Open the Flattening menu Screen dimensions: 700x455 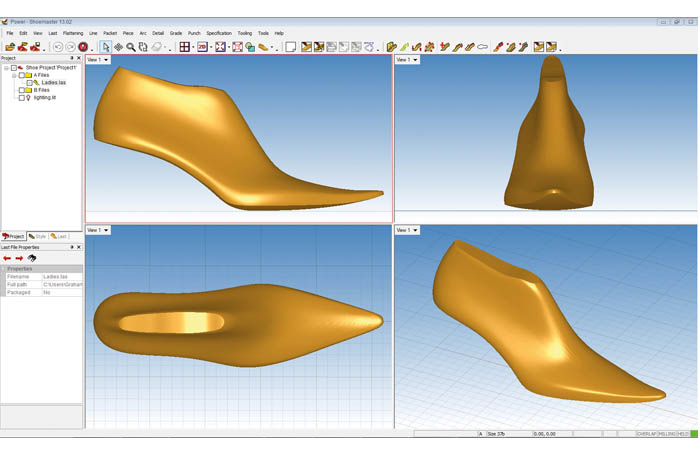tap(73, 33)
